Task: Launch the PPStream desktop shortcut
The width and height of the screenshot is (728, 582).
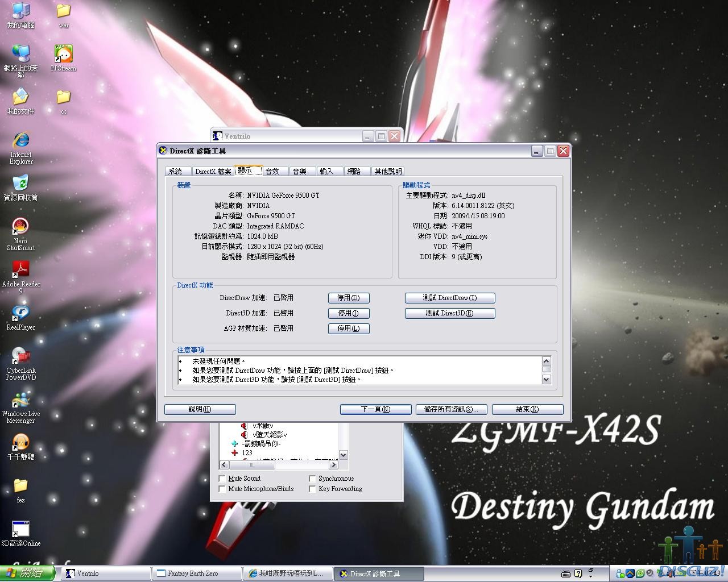Action: click(64, 58)
